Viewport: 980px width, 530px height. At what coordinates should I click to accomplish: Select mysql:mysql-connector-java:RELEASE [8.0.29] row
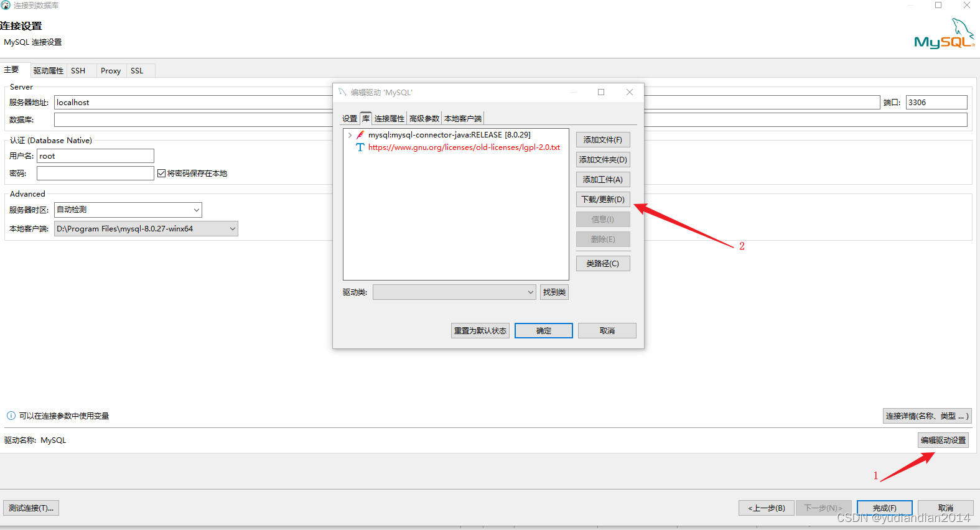tap(449, 135)
